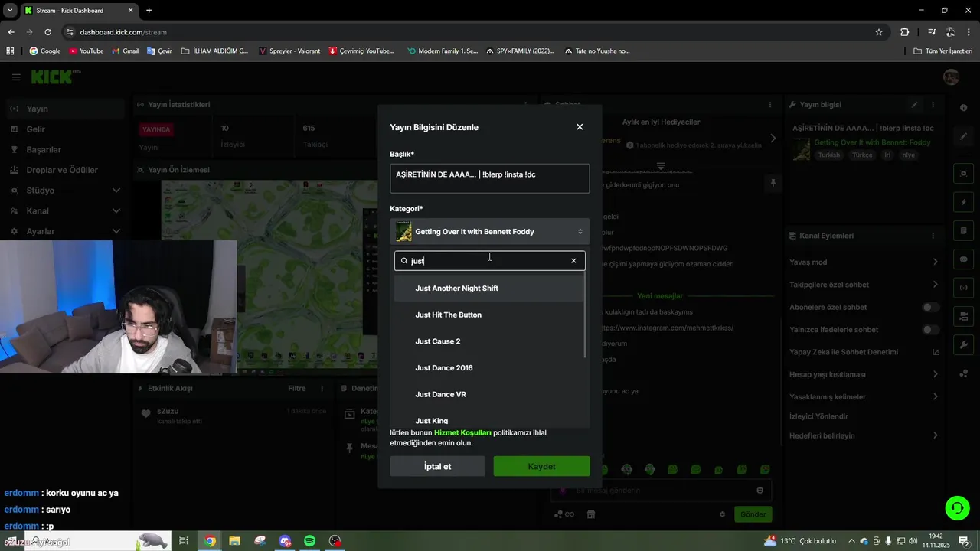Click the broadcast signal icon in right sidebar
Viewport: 980px width, 551px height.
(964, 288)
